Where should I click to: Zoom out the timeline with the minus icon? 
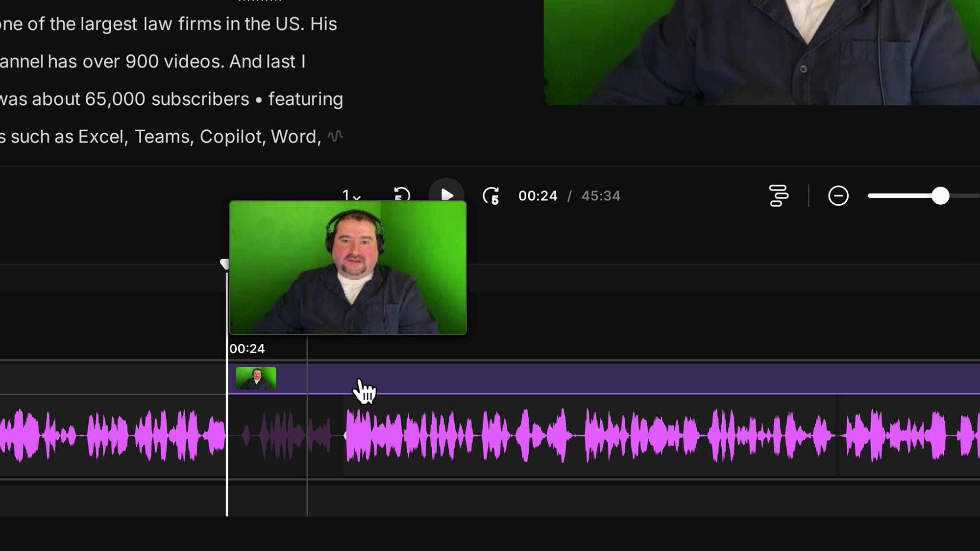pos(838,195)
